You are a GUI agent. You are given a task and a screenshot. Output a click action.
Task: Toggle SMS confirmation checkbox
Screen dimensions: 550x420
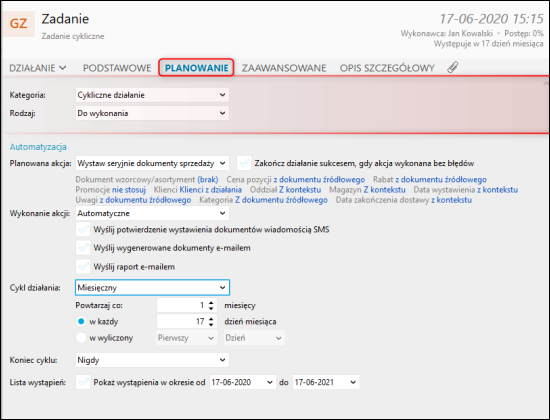coord(83,229)
